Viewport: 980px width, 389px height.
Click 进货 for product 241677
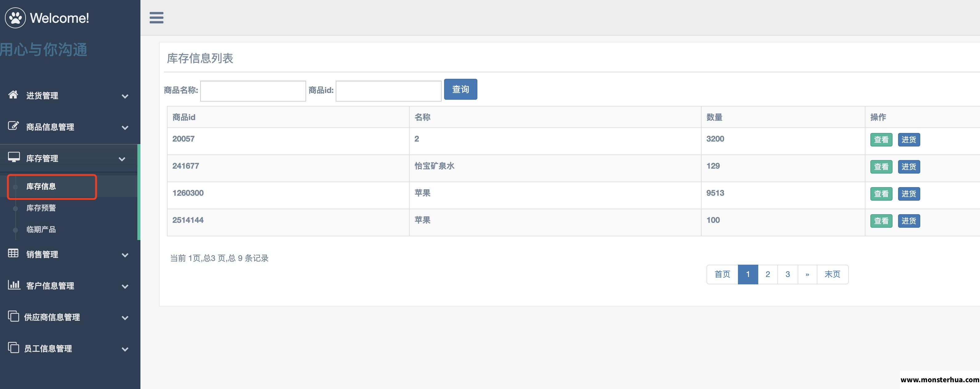tap(909, 166)
